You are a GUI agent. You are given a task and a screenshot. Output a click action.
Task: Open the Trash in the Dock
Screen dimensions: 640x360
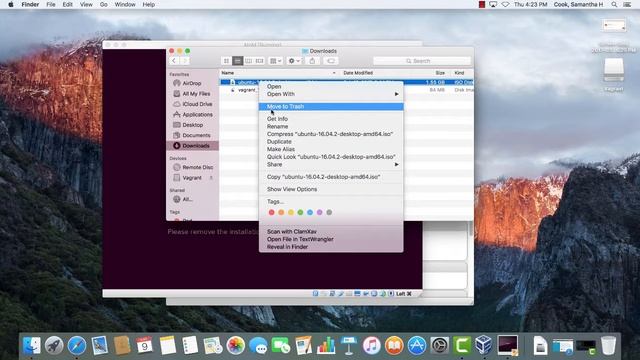tap(608, 346)
